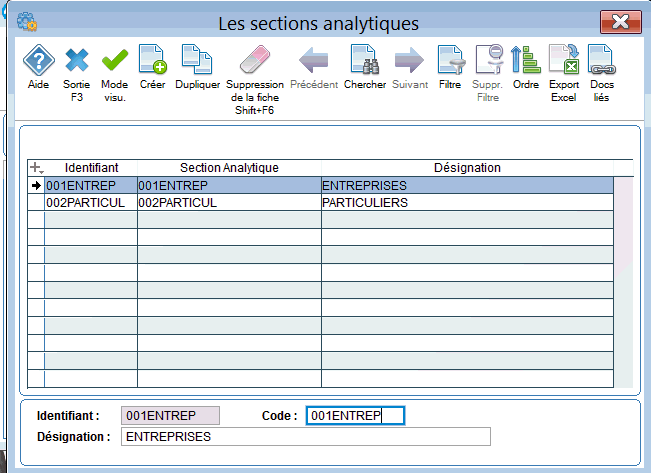
Task: Click the row arrow marker for 001ENTREP
Action: tap(36, 185)
